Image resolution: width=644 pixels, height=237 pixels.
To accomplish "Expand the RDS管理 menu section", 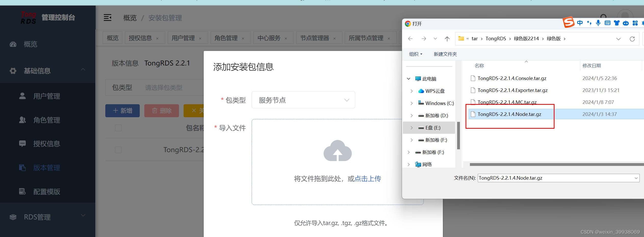I will click(83, 216).
